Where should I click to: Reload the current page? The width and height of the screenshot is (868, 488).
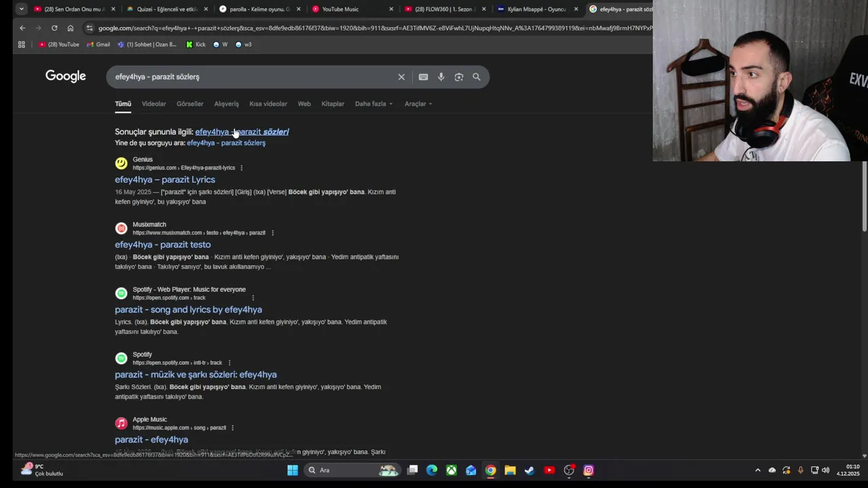coord(54,28)
